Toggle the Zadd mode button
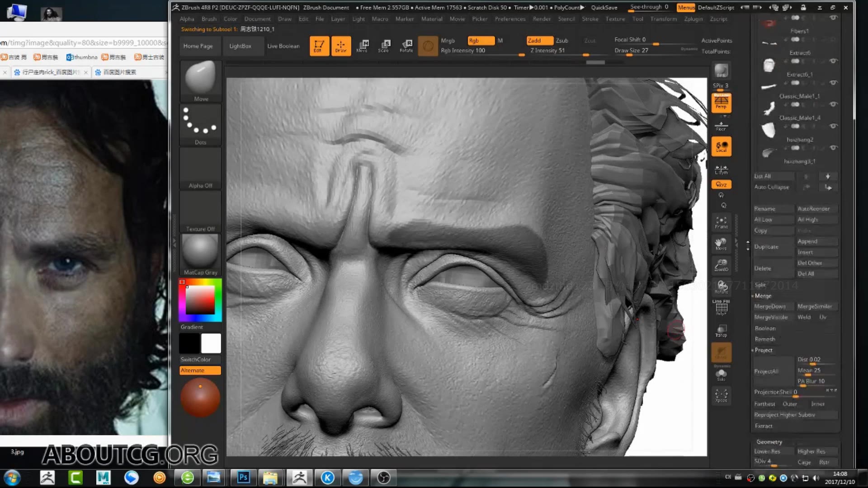The width and height of the screenshot is (868, 488). tap(539, 40)
